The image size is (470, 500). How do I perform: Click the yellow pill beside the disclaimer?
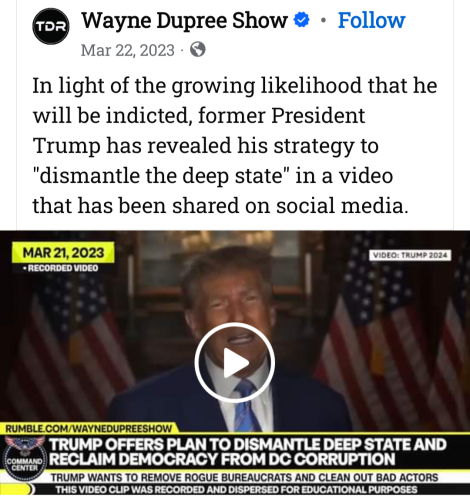(x=17, y=490)
